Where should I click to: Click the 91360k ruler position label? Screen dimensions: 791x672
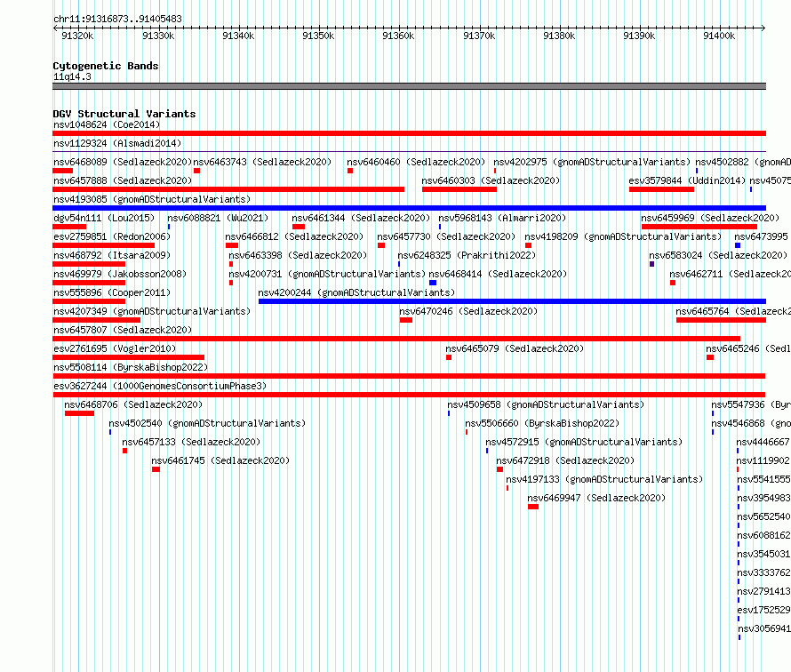pyautogui.click(x=398, y=36)
